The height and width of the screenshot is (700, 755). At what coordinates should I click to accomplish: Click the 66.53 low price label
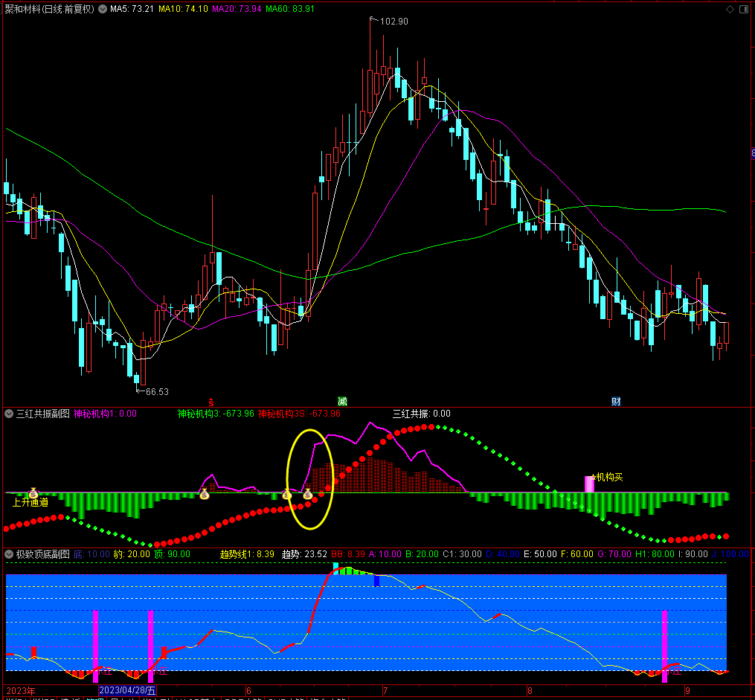pos(158,392)
